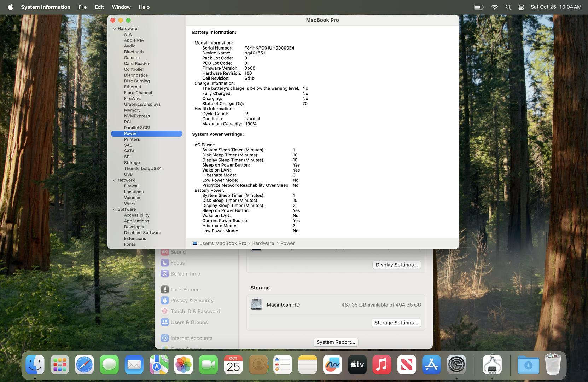Open the Apple menu
This screenshot has height=382, width=588.
[11, 7]
